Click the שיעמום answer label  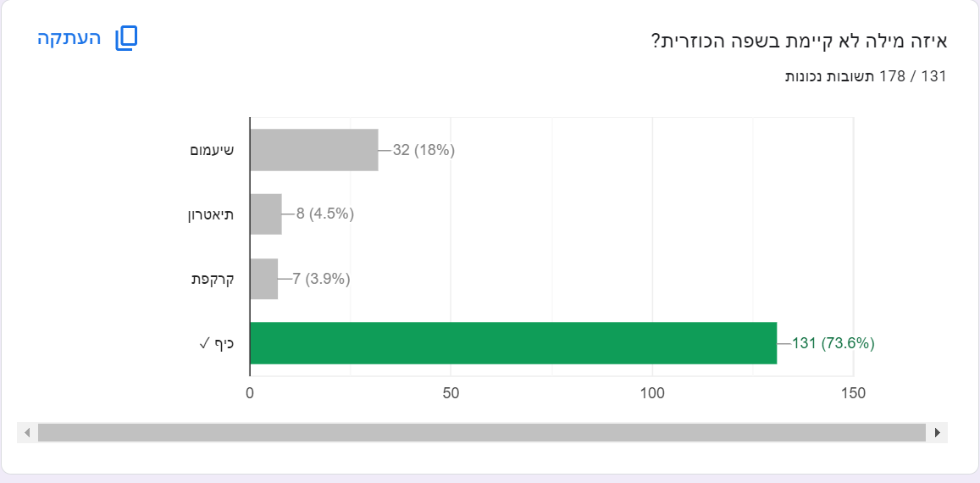[212, 150]
